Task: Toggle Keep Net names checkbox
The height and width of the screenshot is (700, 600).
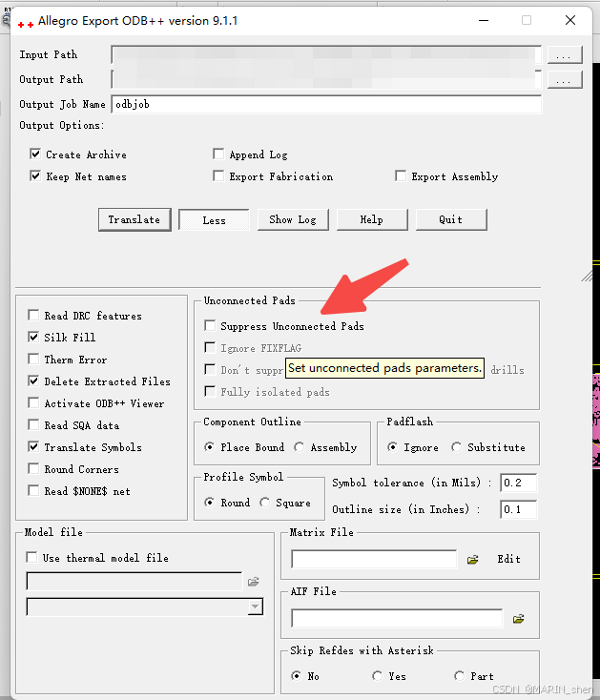Action: coord(35,175)
